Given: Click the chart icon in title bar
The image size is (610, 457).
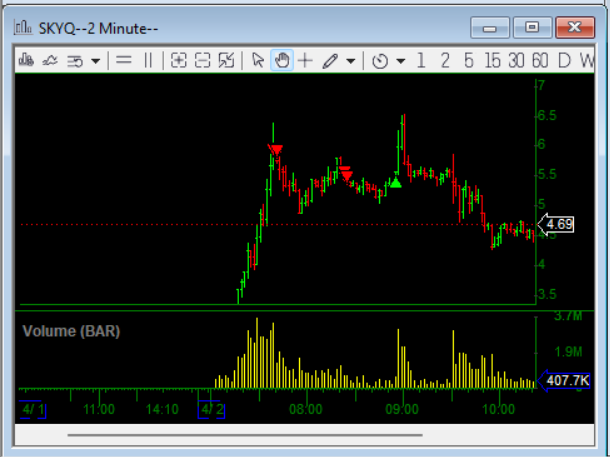Looking at the screenshot, I should click(23, 28).
